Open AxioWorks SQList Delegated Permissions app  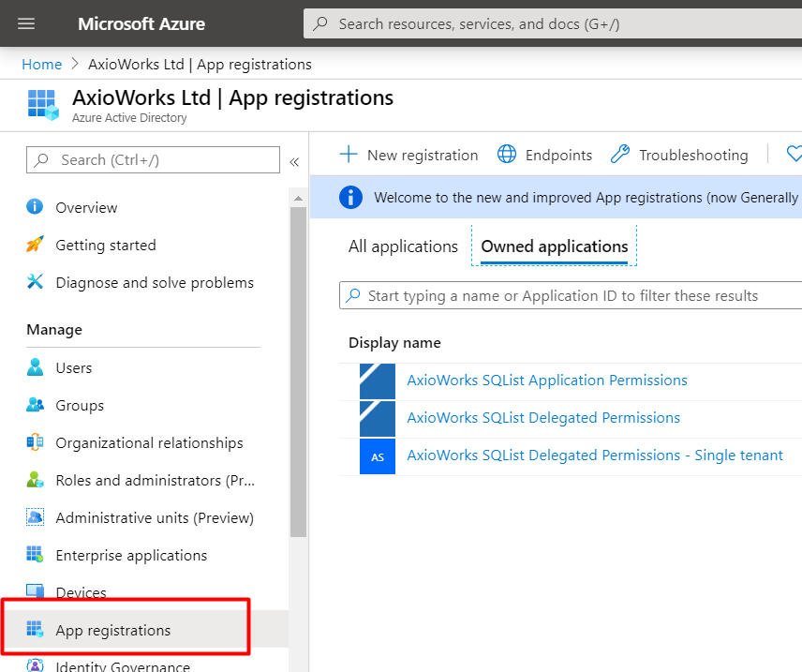pyautogui.click(x=543, y=418)
